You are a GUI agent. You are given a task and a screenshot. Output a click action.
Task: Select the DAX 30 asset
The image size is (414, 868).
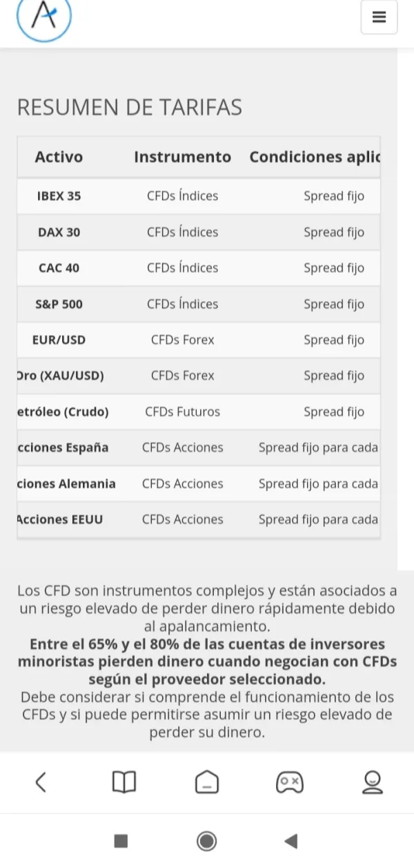pyautogui.click(x=59, y=232)
